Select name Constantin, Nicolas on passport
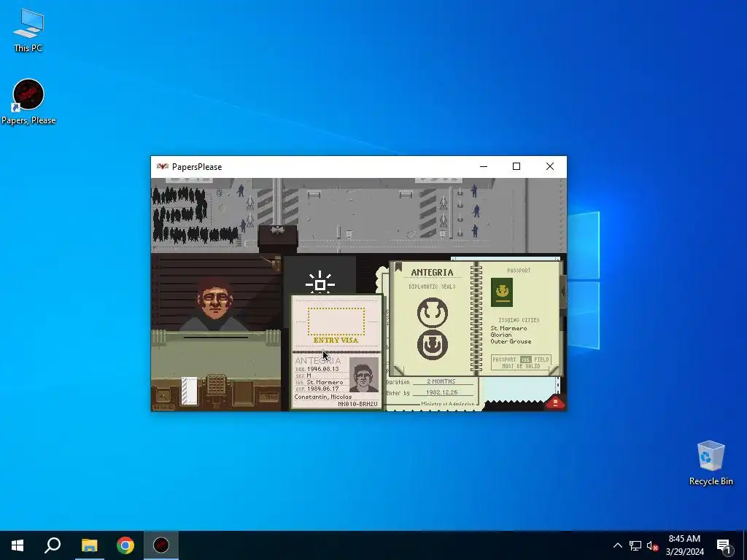The image size is (747, 560). tap(323, 397)
